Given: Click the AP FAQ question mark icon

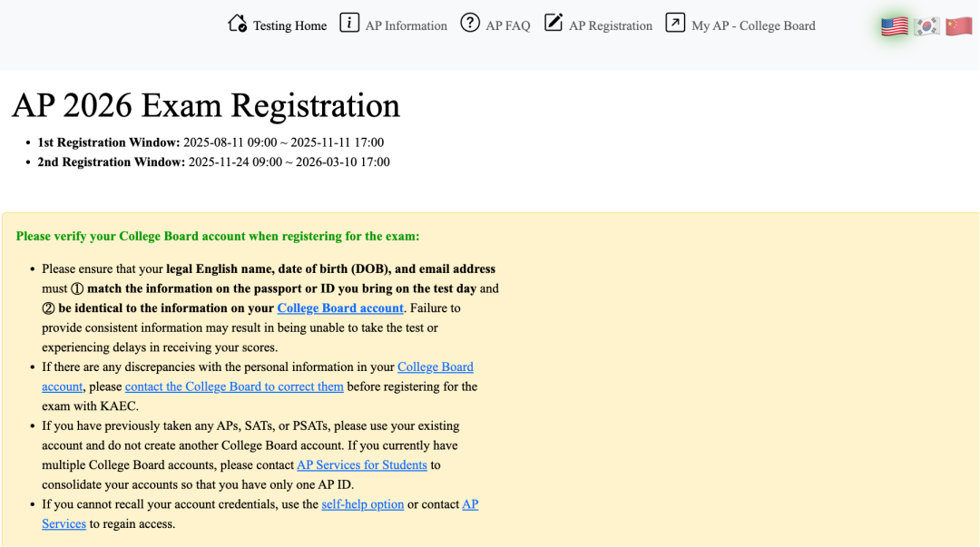Looking at the screenshot, I should click(470, 23).
